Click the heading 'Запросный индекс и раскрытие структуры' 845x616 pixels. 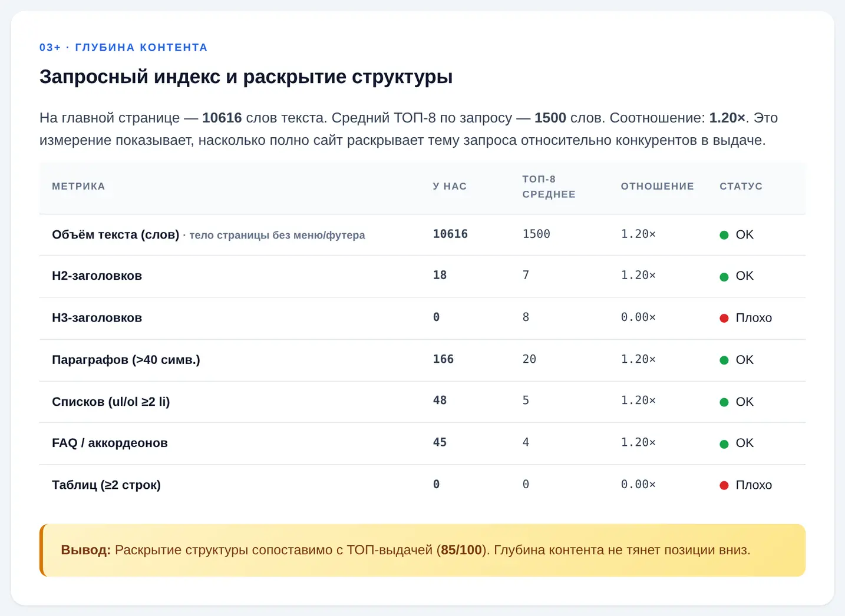point(246,77)
